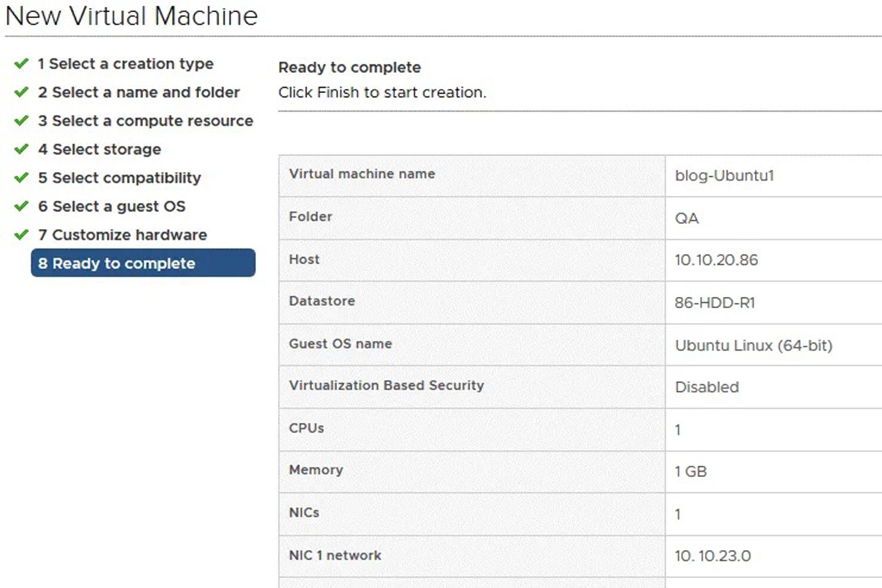
Task: Click the Ubuntu Linux (64-bit) guest OS value
Action: pos(753,345)
